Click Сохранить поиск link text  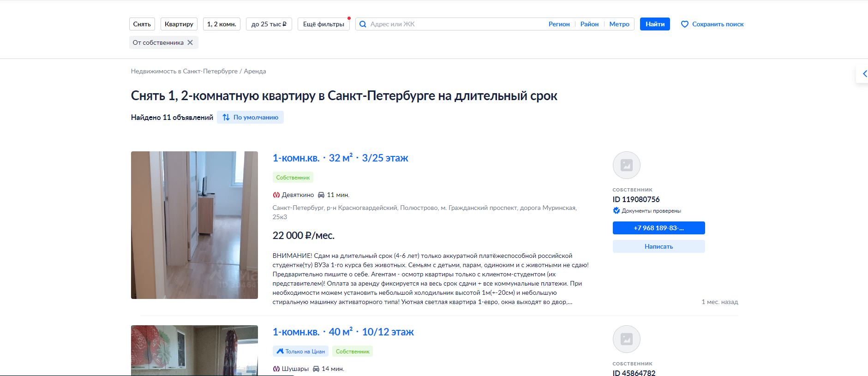(x=718, y=24)
